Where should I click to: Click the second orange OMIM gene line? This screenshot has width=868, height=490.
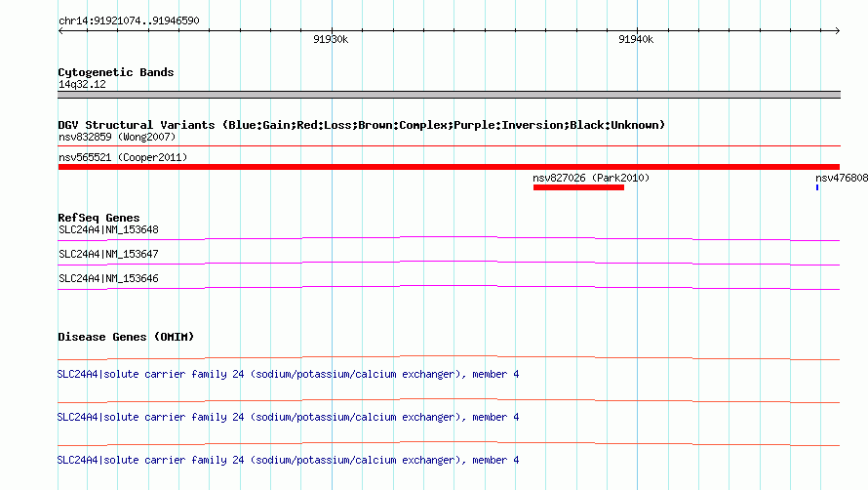(x=449, y=400)
